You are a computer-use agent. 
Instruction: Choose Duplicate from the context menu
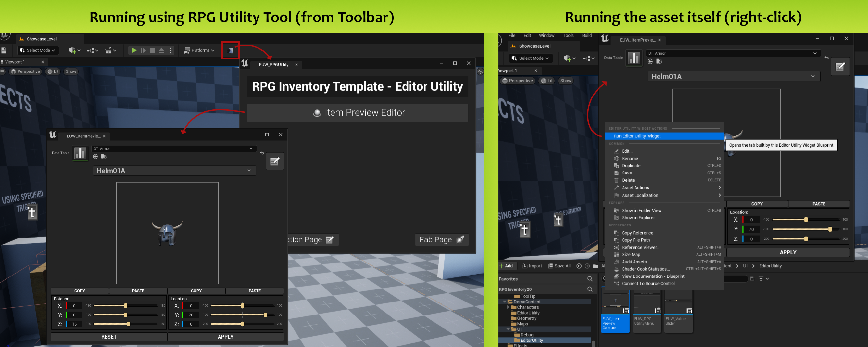pyautogui.click(x=631, y=166)
